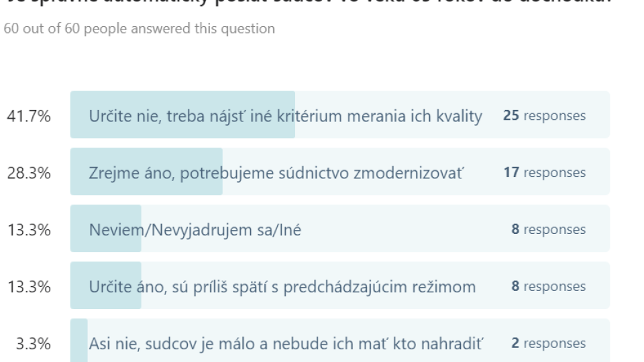Select the 'Zrejme áno, potrebujeme súdnictvo zmodernizovať' bar

[x=339, y=172]
